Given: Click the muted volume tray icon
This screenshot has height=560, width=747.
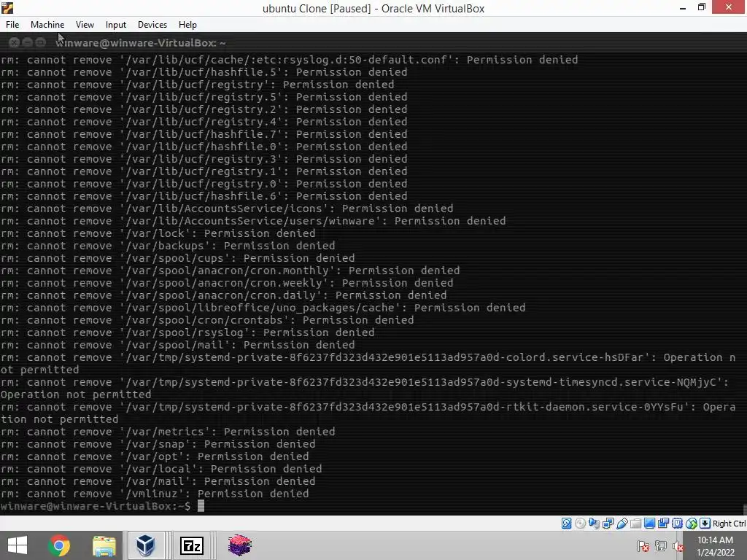Looking at the screenshot, I should [678, 546].
